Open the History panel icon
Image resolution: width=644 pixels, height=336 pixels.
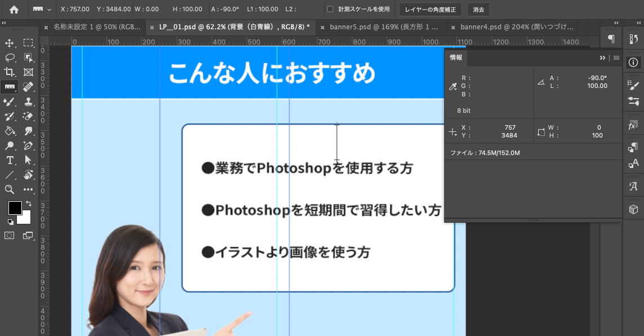pos(633,39)
